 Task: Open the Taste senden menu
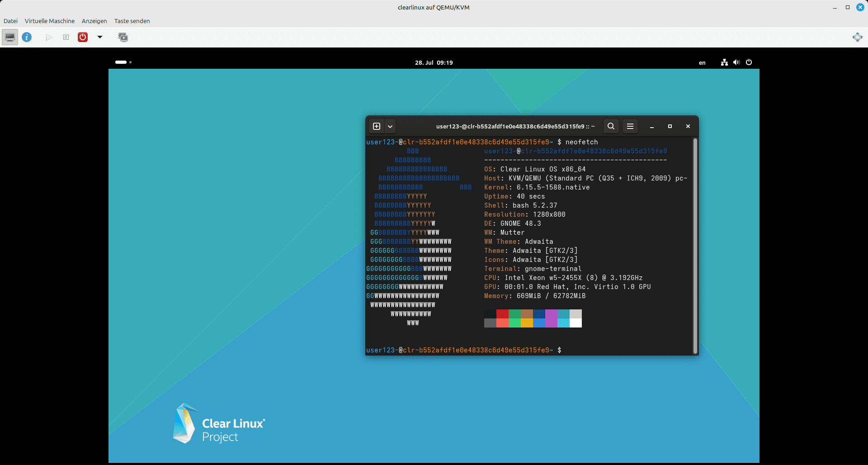(132, 21)
